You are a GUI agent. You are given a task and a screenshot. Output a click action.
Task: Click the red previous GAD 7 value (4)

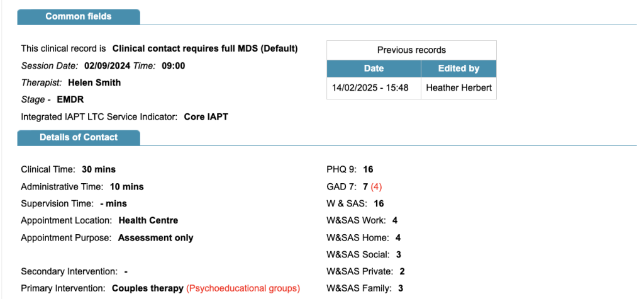tap(376, 186)
